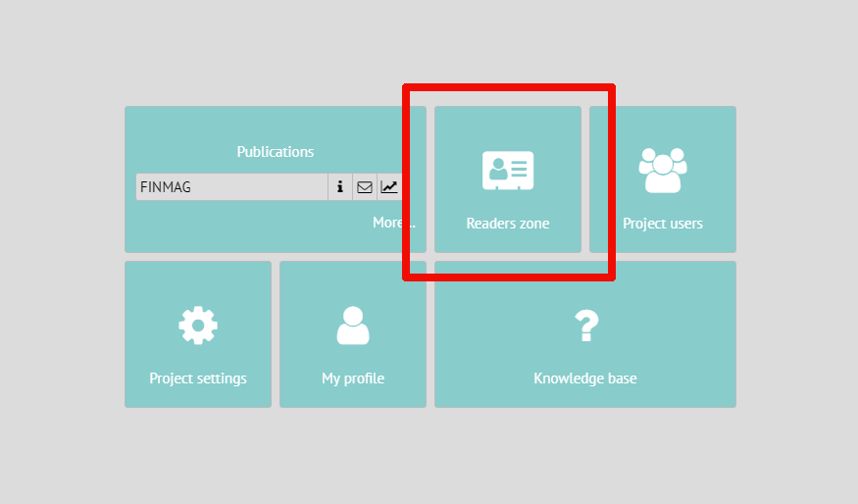Open info for the FINMAG publication
The width and height of the screenshot is (858, 504).
click(x=340, y=186)
